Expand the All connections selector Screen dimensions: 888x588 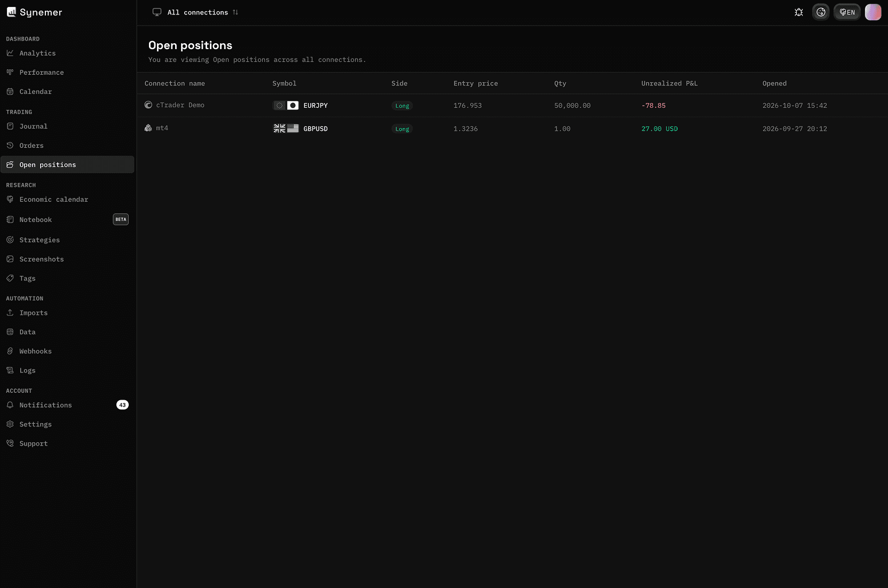click(195, 12)
